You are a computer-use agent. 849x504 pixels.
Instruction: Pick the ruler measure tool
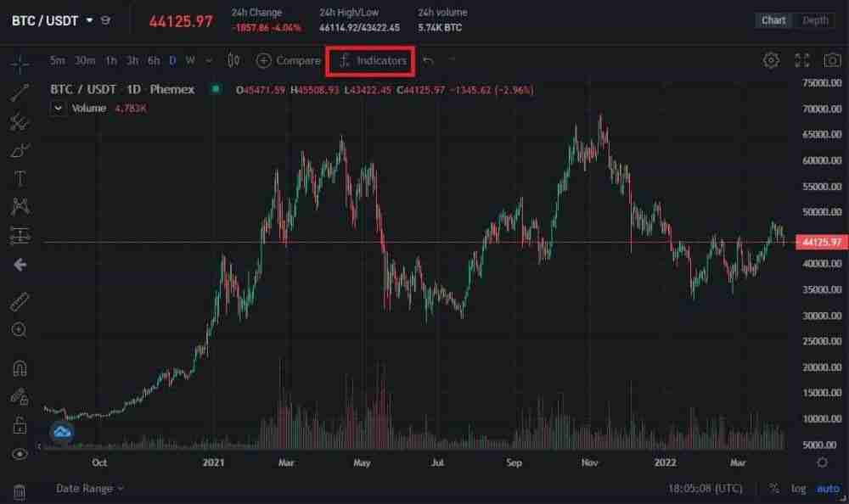coord(20,302)
